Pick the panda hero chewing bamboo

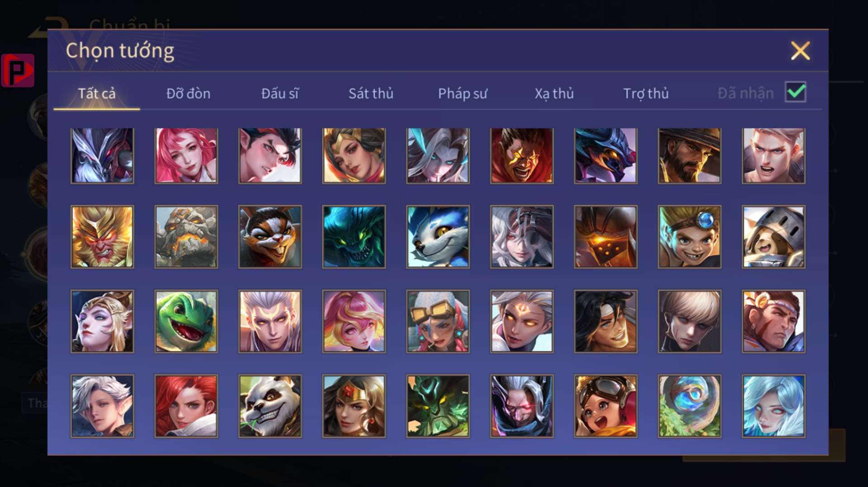pyautogui.click(x=270, y=406)
